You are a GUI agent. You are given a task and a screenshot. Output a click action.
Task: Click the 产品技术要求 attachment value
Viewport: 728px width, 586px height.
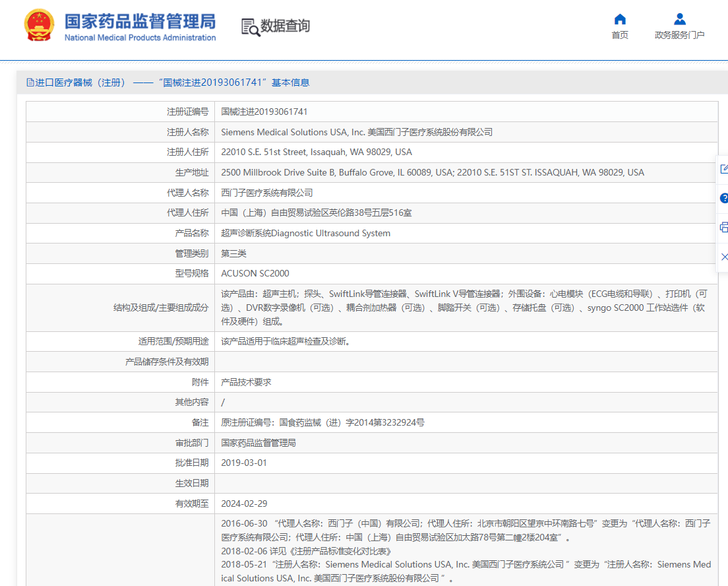point(246,382)
